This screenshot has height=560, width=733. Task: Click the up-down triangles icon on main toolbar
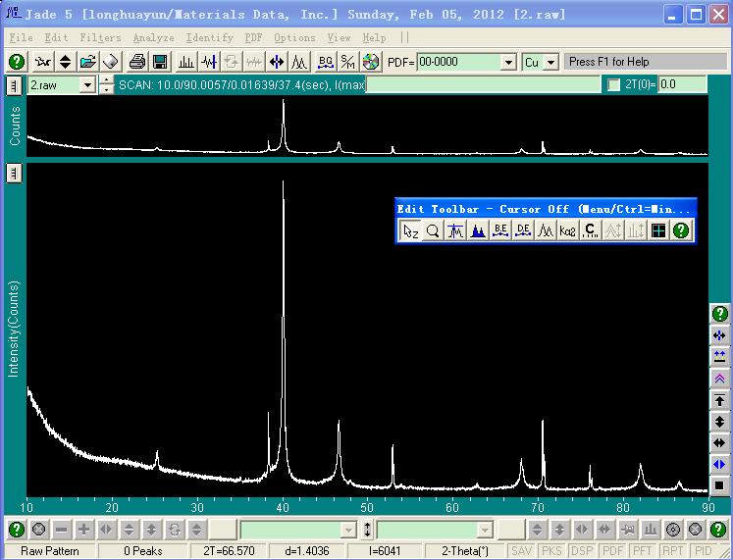click(x=66, y=62)
